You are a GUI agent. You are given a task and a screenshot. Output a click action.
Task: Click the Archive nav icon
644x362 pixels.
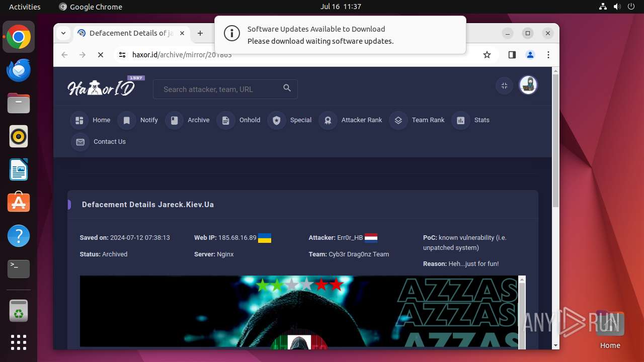(175, 120)
